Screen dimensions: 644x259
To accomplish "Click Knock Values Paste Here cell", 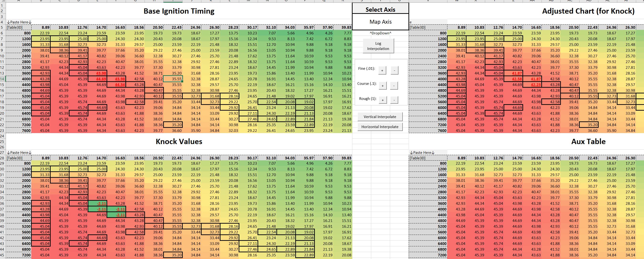I will coord(19,152).
